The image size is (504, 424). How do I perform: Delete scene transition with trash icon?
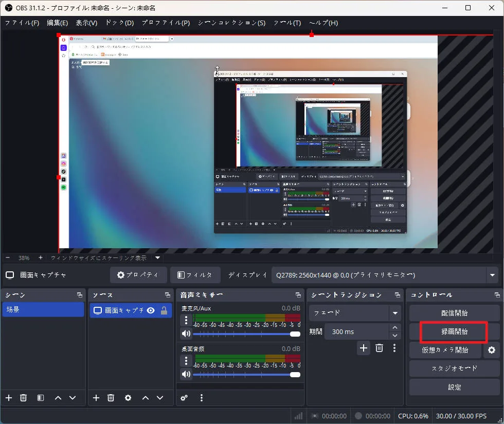[380, 348]
